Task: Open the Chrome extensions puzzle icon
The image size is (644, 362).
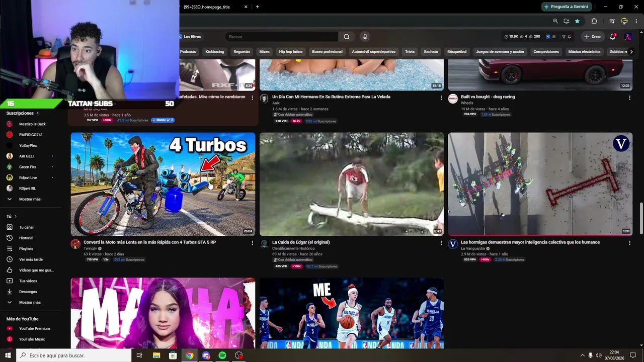Action: (594, 21)
